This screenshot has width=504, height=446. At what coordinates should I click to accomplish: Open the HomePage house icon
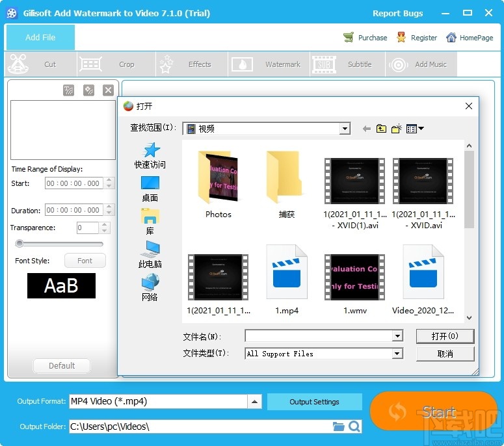[451, 37]
